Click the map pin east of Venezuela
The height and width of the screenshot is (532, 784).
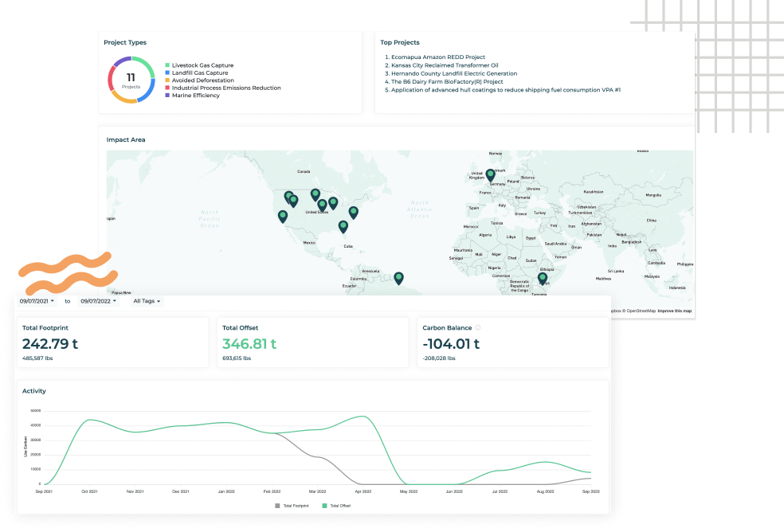[x=398, y=277]
